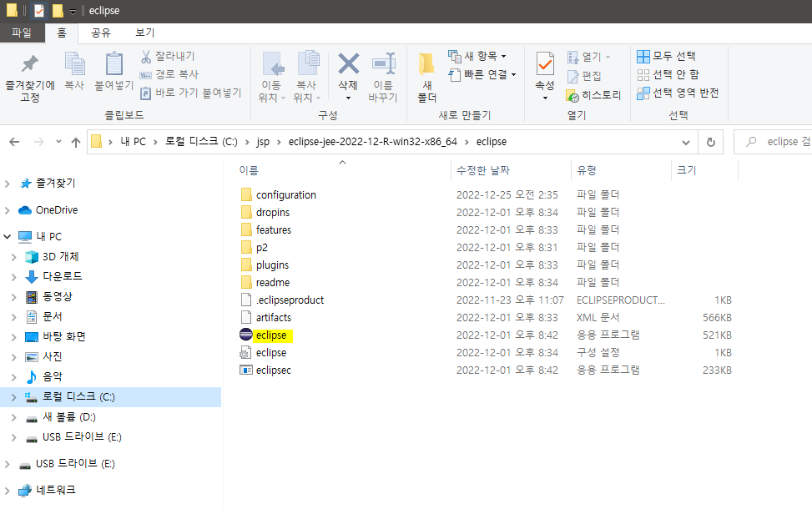Switch to the 보기 ribbon tab
This screenshot has width=812, height=509.
(x=145, y=33)
